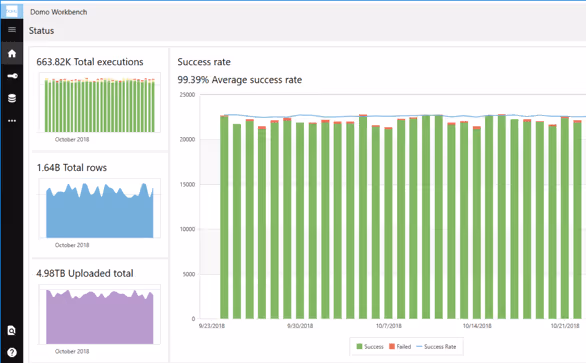The width and height of the screenshot is (586, 363).
Task: Select the Uploaded total area chart
Action: click(100, 315)
